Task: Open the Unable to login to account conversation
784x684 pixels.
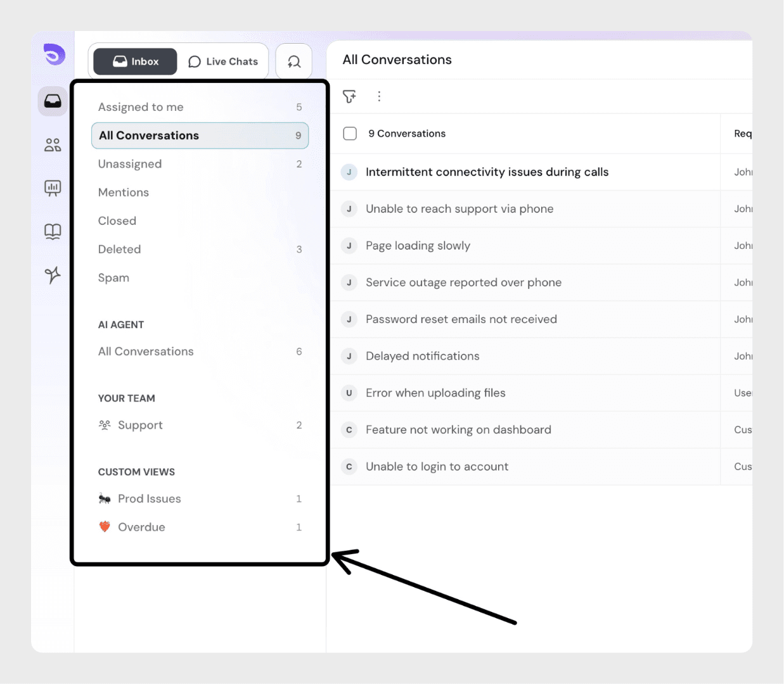Action: click(437, 467)
